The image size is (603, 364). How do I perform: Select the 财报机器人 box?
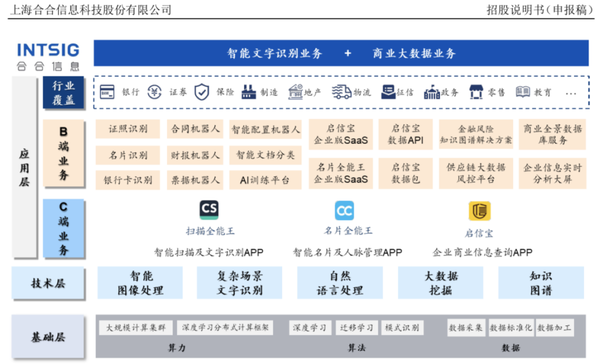click(195, 155)
